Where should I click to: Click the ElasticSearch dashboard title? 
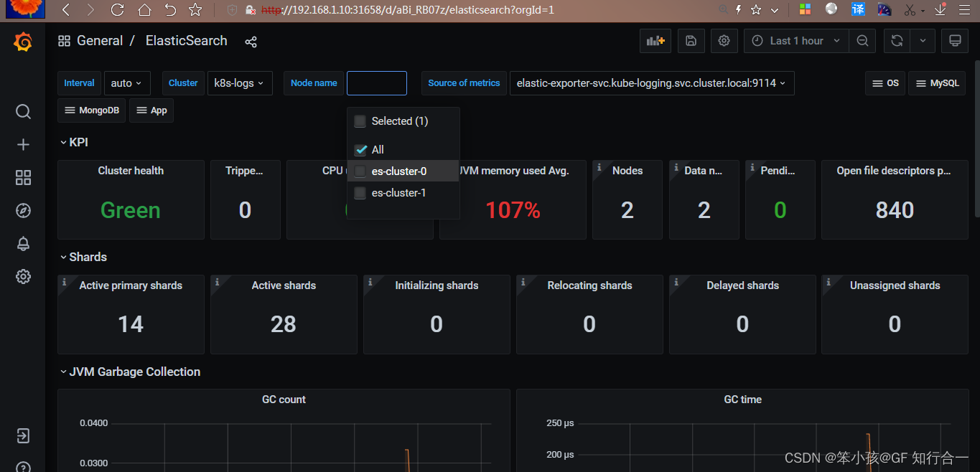tap(187, 41)
